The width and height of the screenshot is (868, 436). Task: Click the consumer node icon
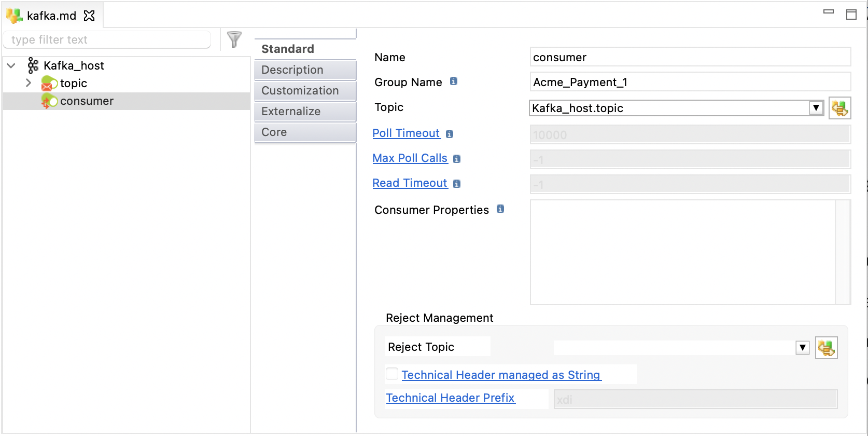tap(49, 101)
